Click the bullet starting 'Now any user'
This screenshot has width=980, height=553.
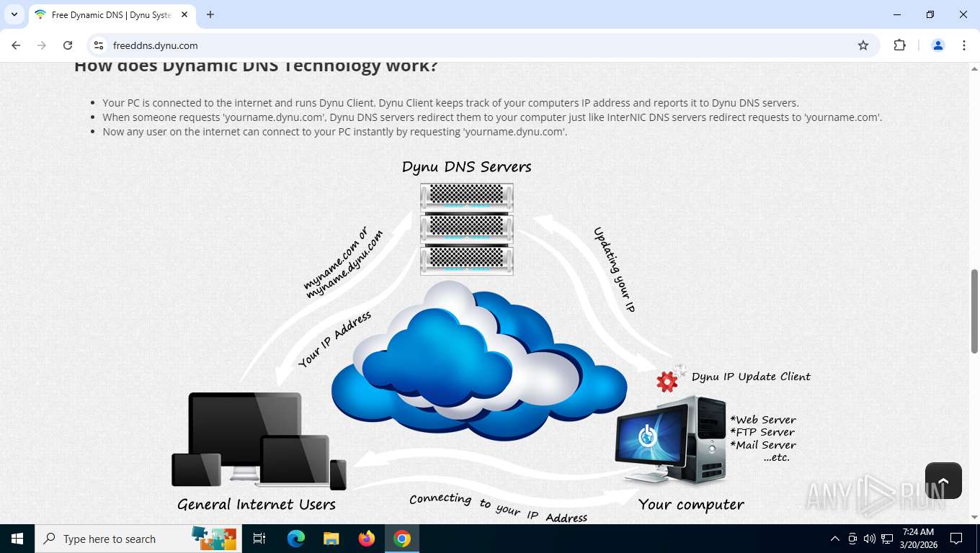click(334, 132)
